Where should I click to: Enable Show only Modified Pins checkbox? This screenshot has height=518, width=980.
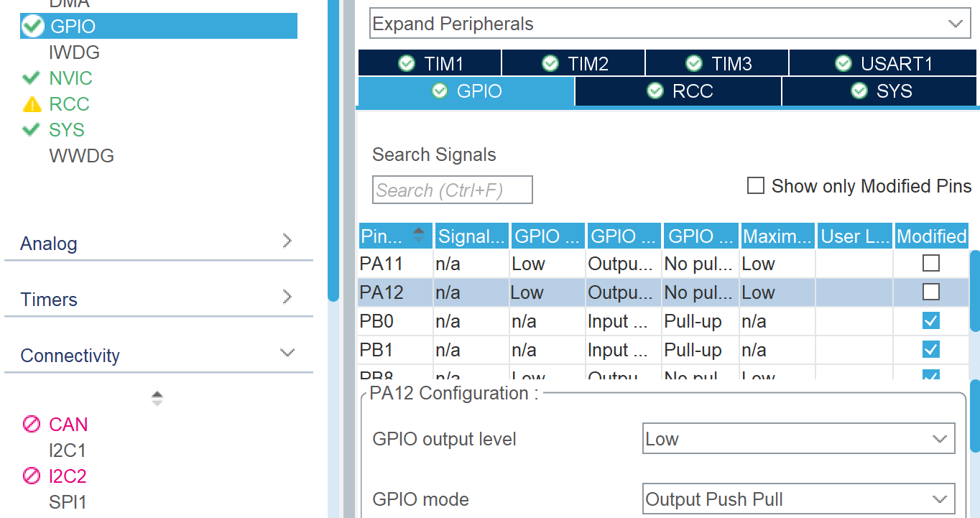click(x=755, y=186)
